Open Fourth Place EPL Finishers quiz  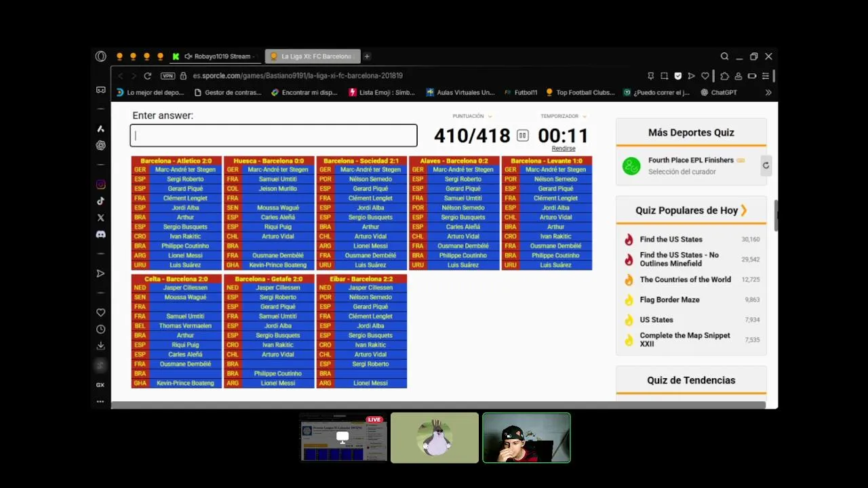[690, 161]
